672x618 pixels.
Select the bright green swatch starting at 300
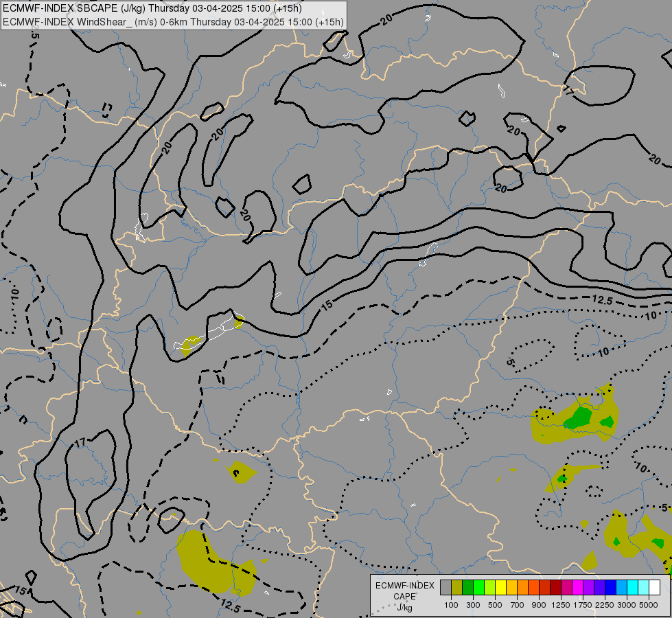478,588
